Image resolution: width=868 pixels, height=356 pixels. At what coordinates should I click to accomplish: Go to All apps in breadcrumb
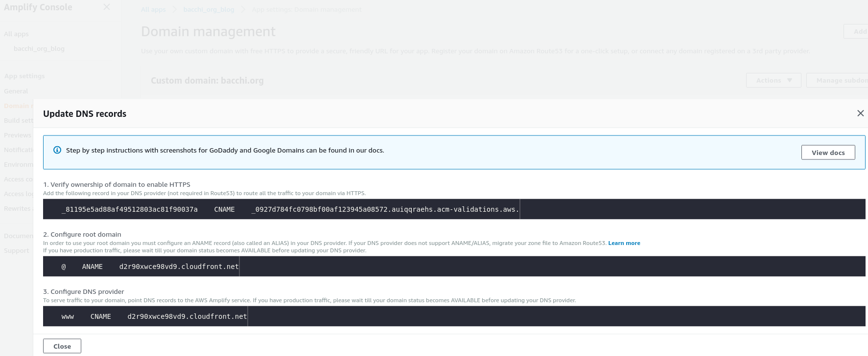[153, 10]
